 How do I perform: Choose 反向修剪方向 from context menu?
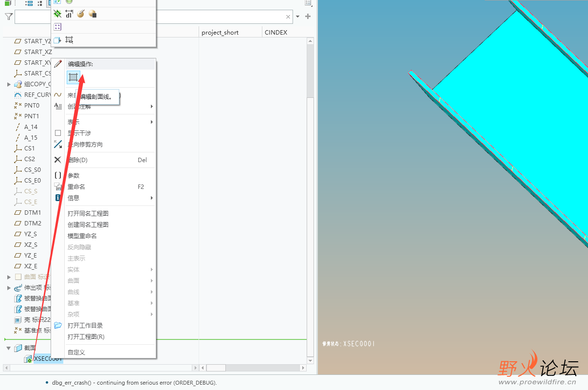[85, 144]
